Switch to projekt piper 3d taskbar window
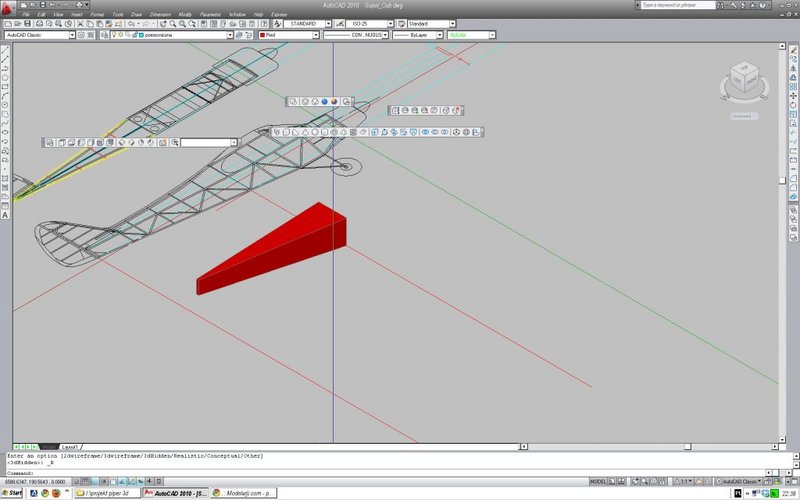The width and height of the screenshot is (800, 500). click(x=108, y=493)
